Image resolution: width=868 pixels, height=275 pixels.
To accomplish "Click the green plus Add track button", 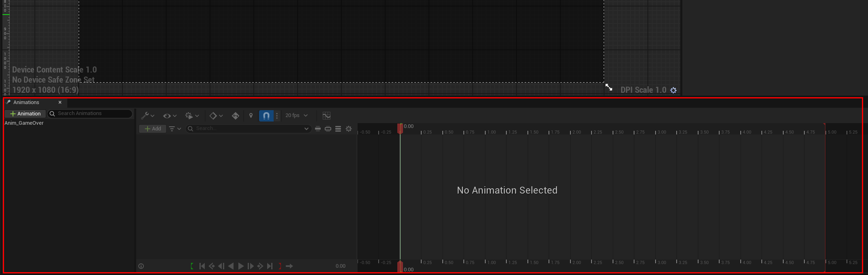I will (152, 129).
